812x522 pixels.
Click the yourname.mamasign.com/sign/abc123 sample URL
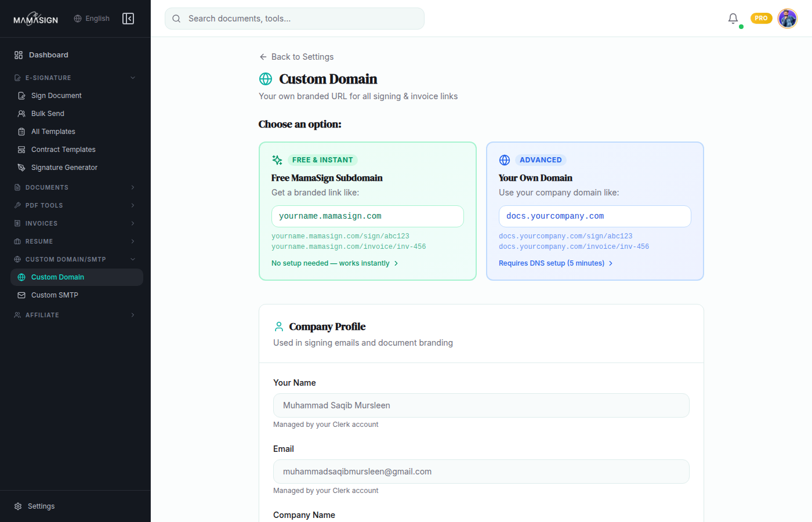point(340,236)
